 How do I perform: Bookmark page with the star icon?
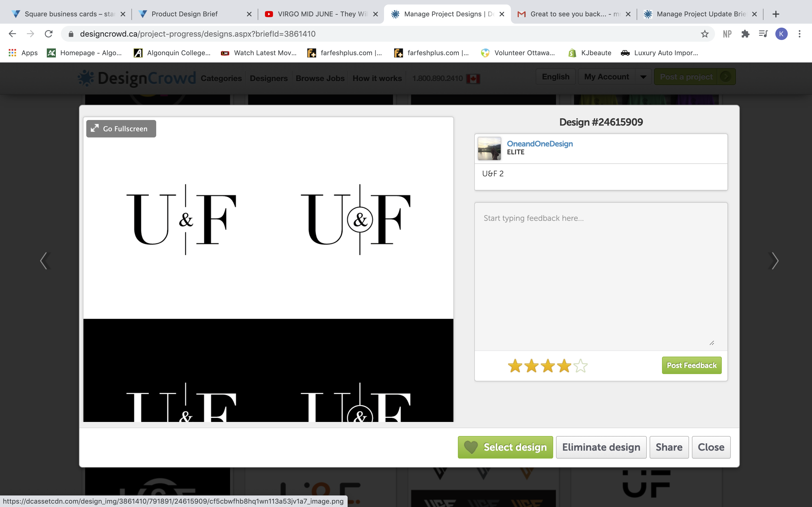point(704,34)
